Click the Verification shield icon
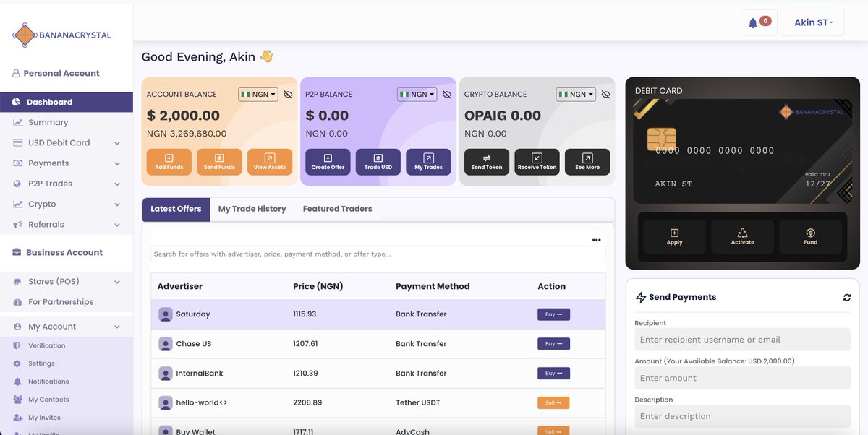868x435 pixels. [x=17, y=345]
